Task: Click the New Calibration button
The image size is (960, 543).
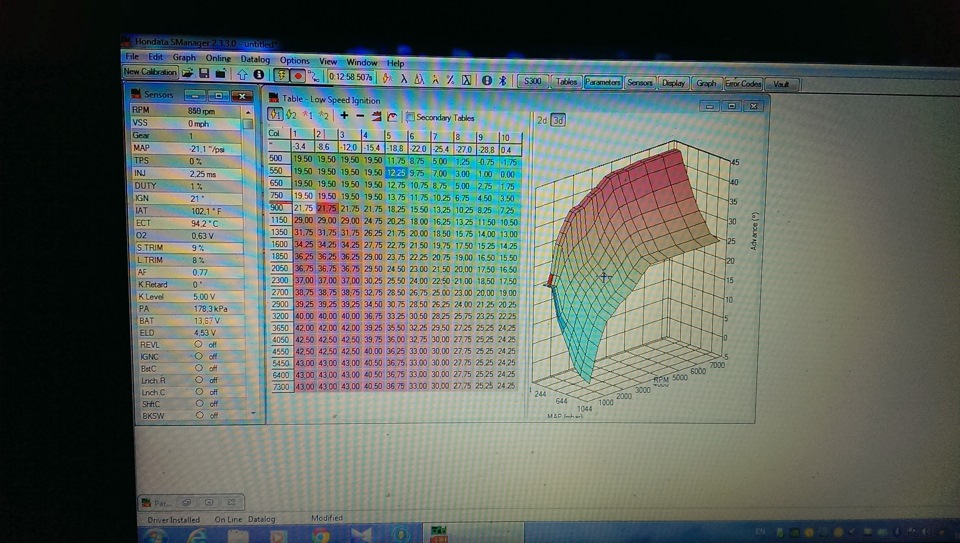Action: (x=150, y=72)
